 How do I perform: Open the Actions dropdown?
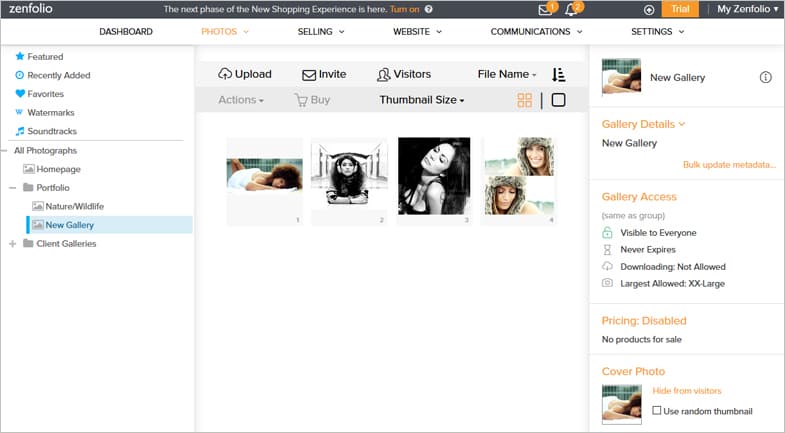[x=241, y=100]
